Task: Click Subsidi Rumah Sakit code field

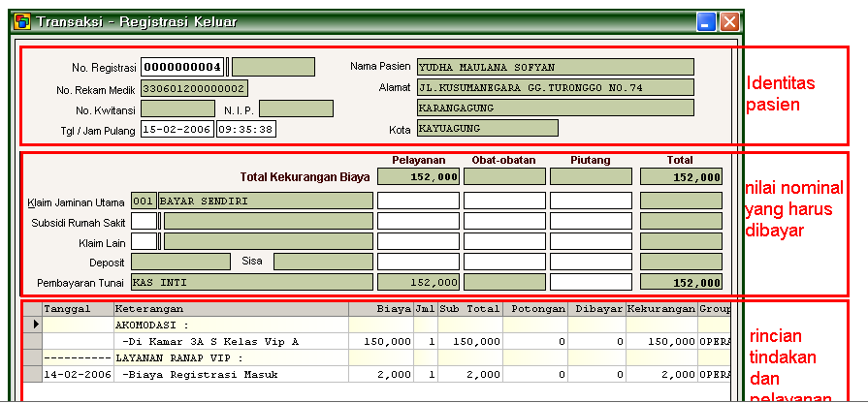Action: 144,221
